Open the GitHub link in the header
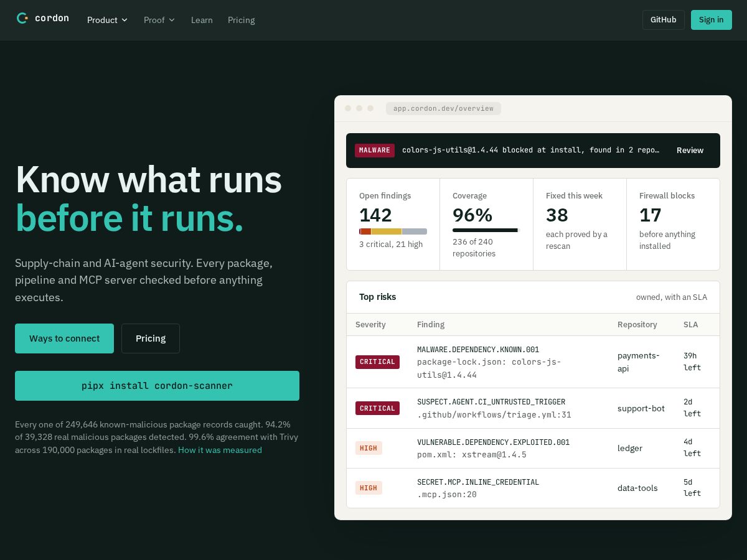The image size is (747, 560). (x=664, y=20)
